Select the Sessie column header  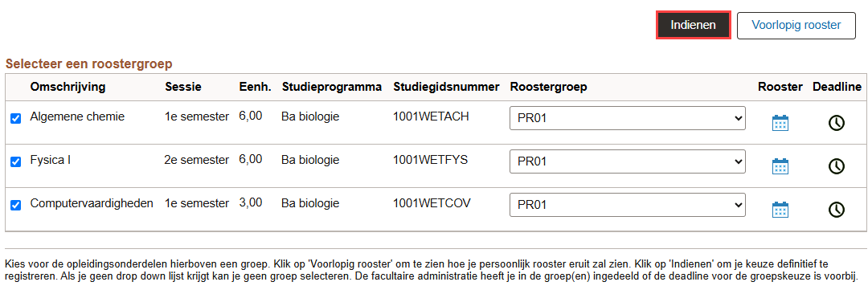coord(183,88)
